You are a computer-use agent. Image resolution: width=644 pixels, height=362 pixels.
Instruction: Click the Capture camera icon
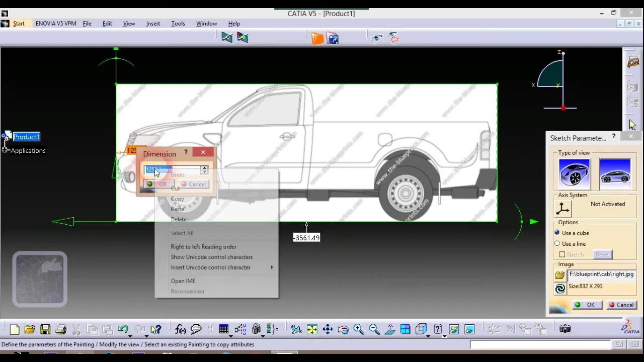coord(565,329)
